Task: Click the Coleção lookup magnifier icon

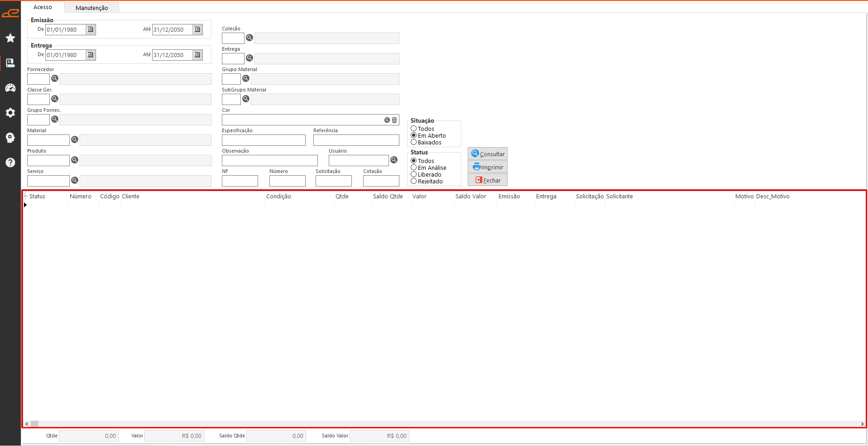Action: [249, 38]
